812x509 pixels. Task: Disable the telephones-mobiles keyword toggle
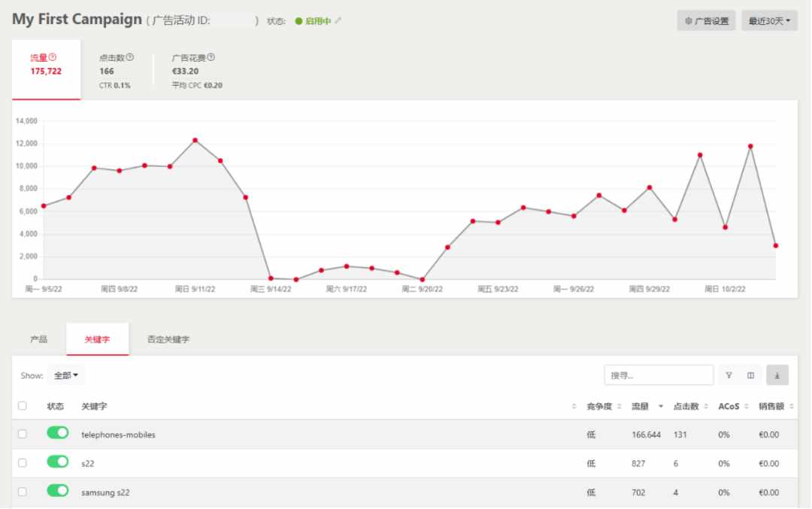click(57, 432)
